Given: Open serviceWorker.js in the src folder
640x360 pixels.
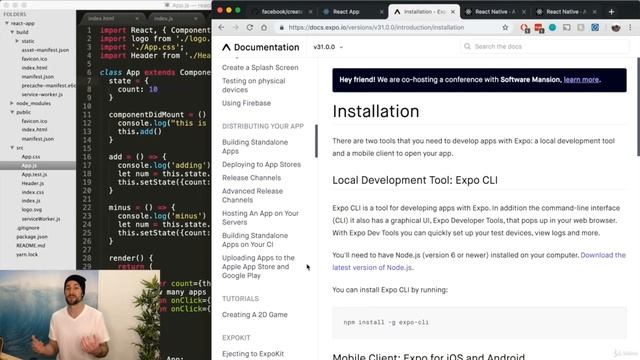Looking at the screenshot, I should click(41, 219).
